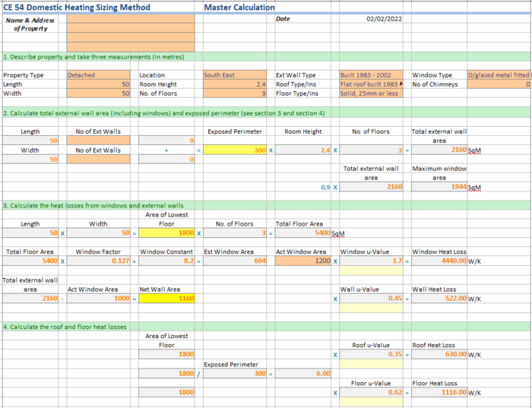The image size is (532, 408).
Task: Select the Property Type cell showing Detached
Action: [x=98, y=75]
